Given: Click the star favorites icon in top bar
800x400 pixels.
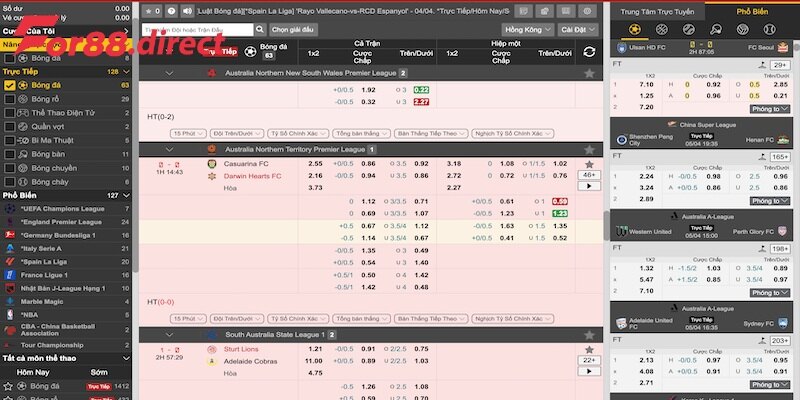Looking at the screenshot, I should [149, 10].
